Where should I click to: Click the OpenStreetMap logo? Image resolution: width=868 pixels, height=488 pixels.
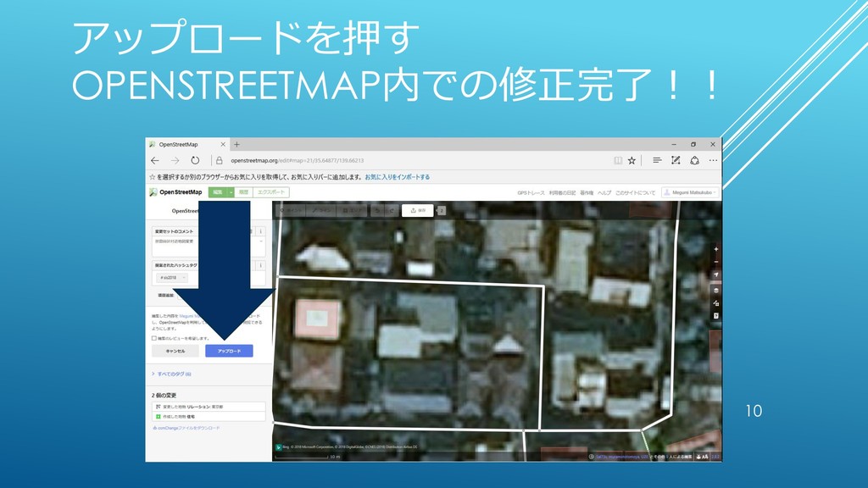coord(175,192)
